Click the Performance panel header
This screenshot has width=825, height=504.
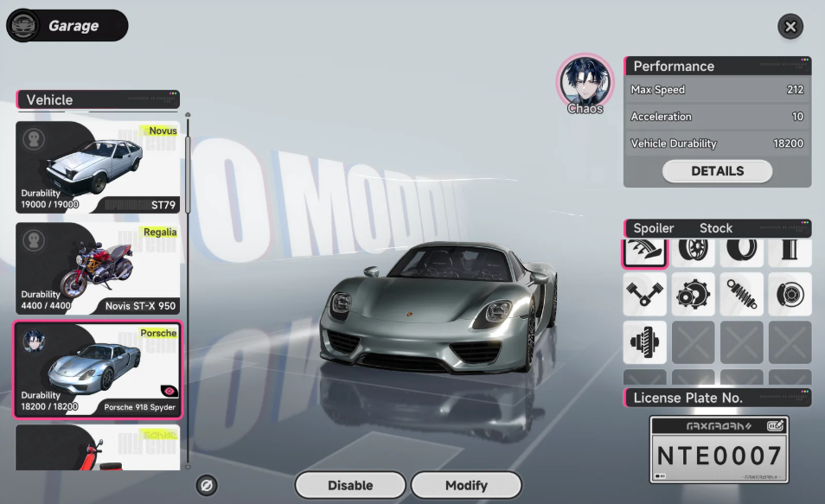(x=717, y=66)
